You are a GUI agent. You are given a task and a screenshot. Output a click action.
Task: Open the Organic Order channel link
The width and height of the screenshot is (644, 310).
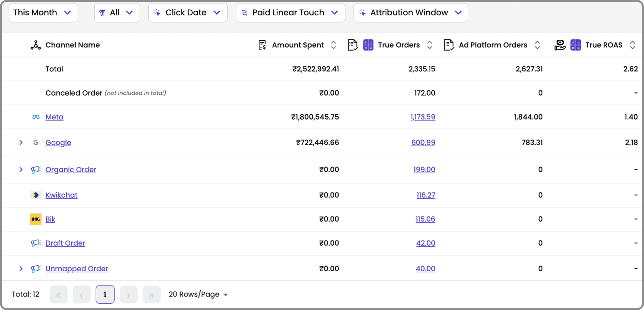point(71,170)
